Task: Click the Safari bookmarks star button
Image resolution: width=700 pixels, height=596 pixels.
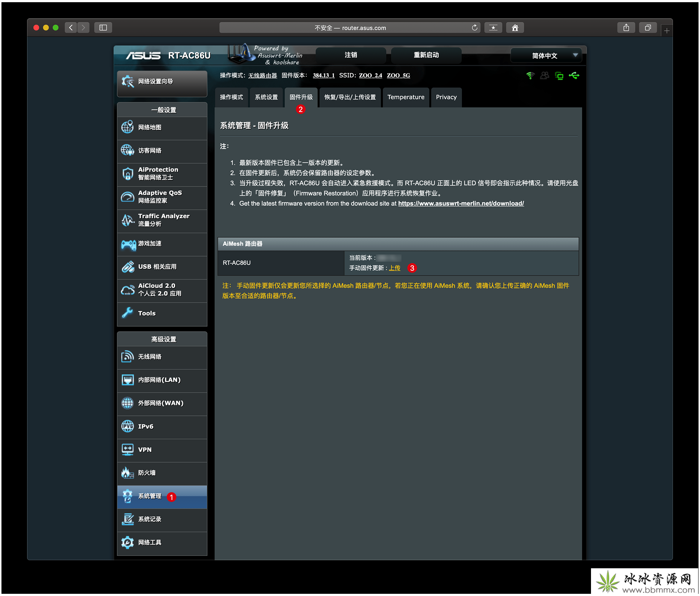Action: point(493,28)
